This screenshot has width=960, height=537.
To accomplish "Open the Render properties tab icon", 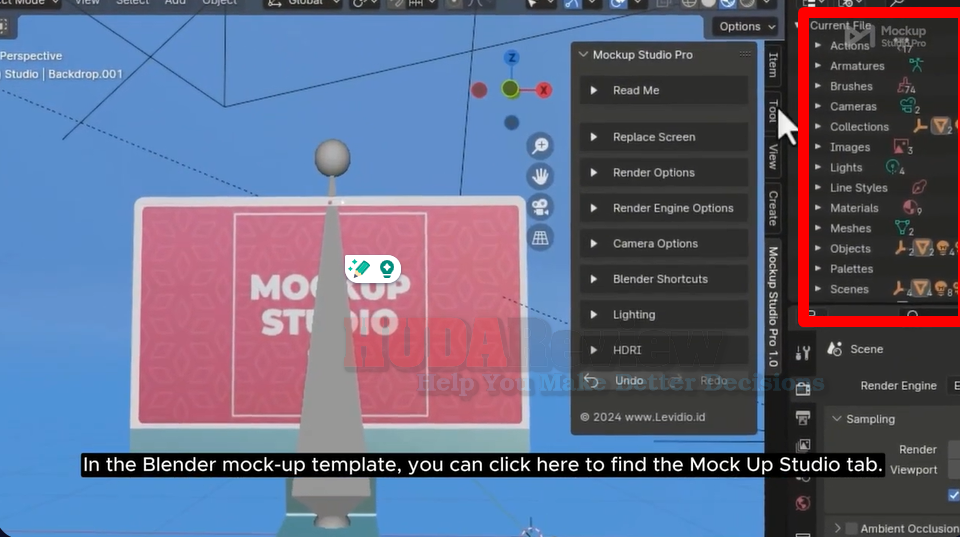I will coord(803,388).
